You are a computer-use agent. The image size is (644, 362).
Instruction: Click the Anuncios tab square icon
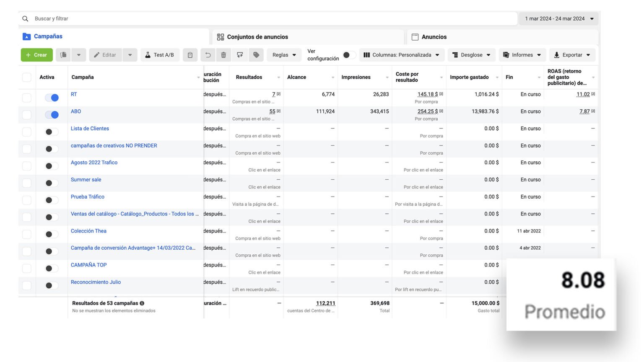(x=415, y=37)
